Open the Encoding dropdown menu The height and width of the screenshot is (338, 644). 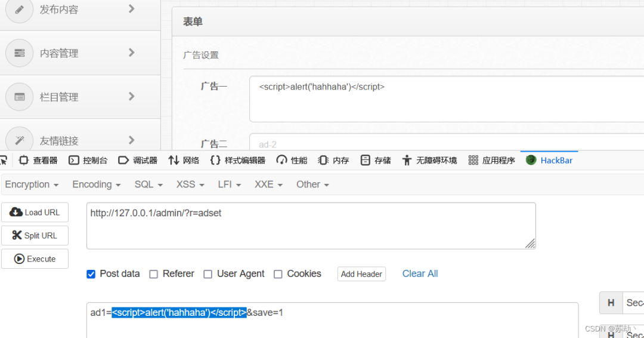[x=97, y=184]
